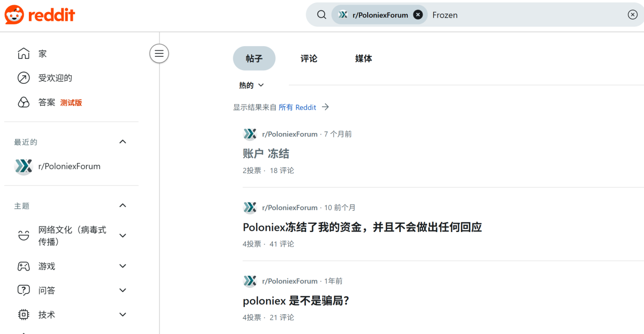This screenshot has height=334, width=644.
Task: Open 受欢迎的 popular feed
Action: point(55,78)
